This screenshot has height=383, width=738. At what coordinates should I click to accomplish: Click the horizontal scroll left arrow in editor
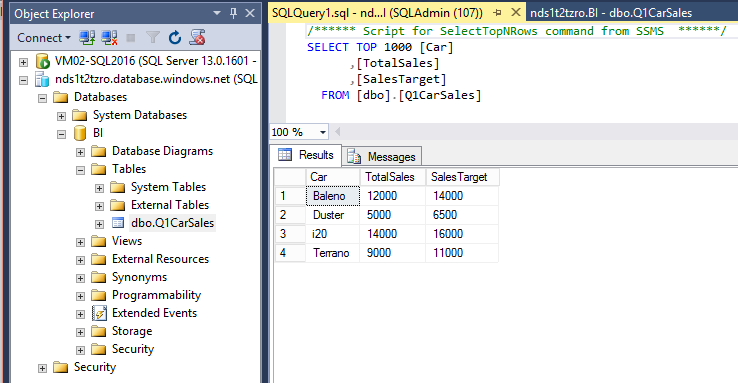click(337, 132)
